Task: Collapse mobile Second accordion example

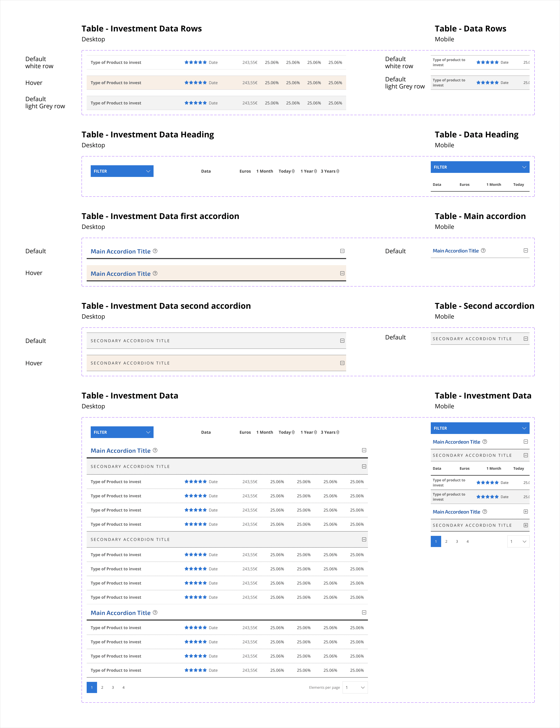Action: 526,339
